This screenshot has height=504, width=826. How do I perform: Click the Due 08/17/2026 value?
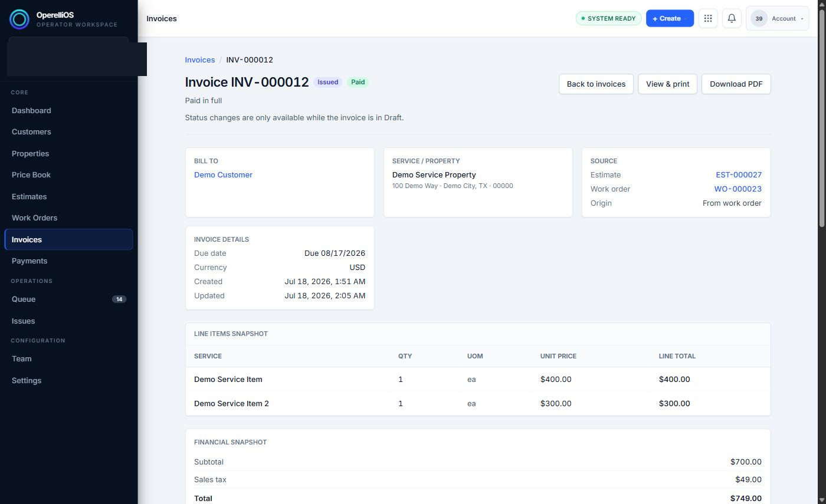coord(335,253)
